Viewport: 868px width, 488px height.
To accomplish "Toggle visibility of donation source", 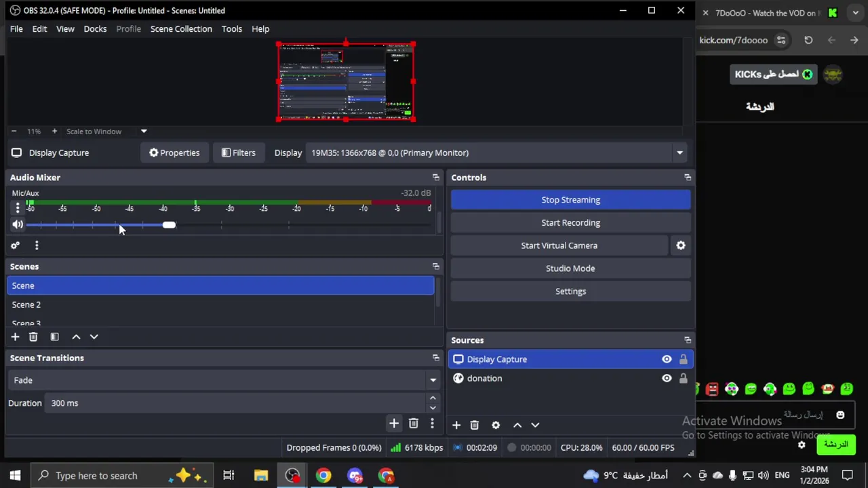I will point(667,378).
